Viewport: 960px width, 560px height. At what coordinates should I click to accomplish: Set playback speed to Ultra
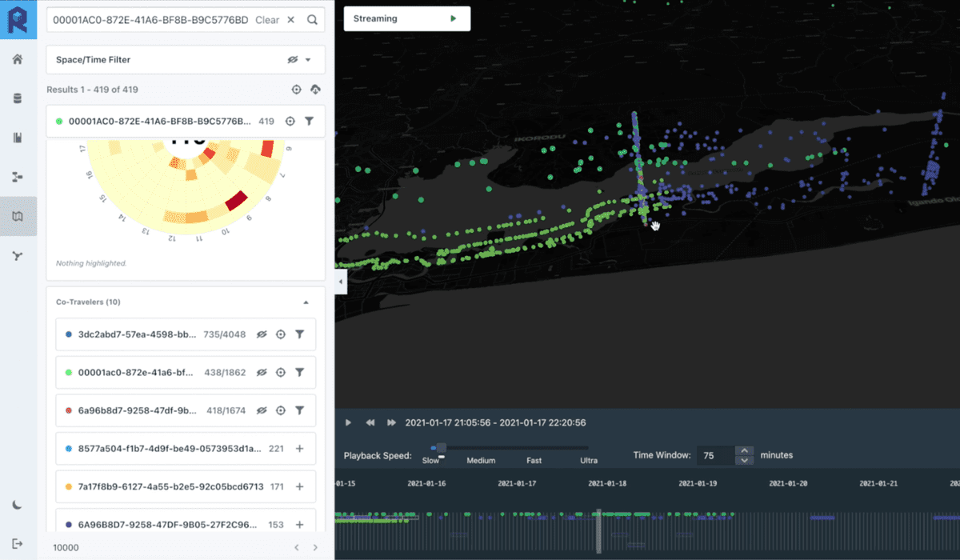point(589,460)
